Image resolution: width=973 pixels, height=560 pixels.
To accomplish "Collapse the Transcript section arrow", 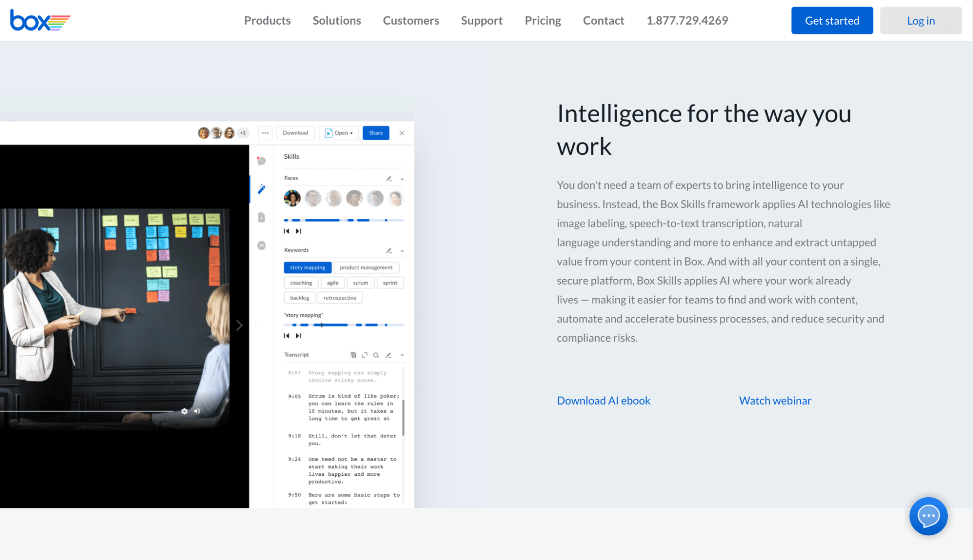I will coord(402,355).
